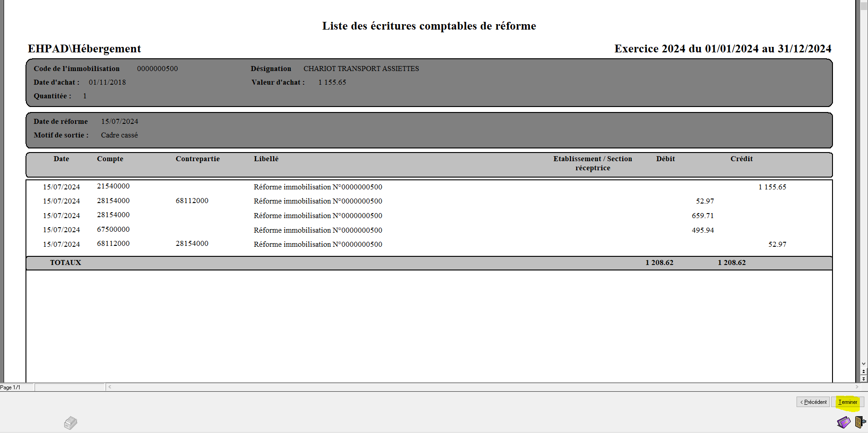Click the exit door icon
868x433 pixels.
coord(860,422)
